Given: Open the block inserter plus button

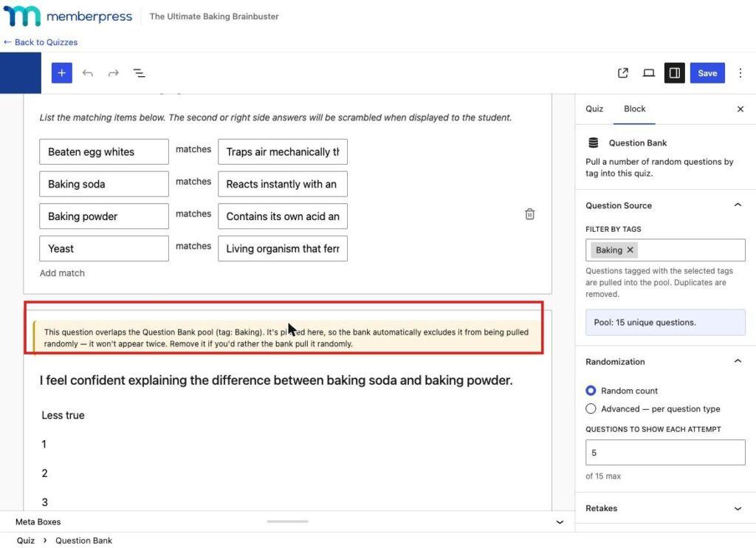Looking at the screenshot, I should point(62,73).
